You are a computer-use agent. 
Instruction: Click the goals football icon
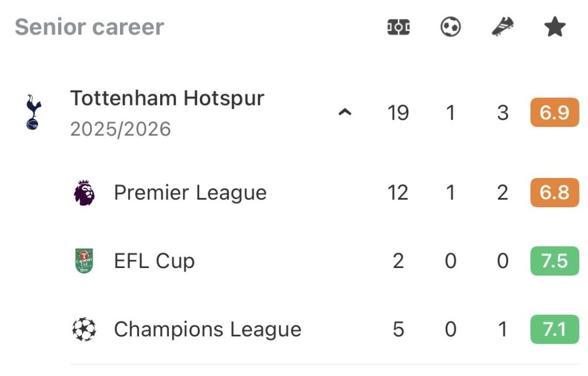pos(451,27)
